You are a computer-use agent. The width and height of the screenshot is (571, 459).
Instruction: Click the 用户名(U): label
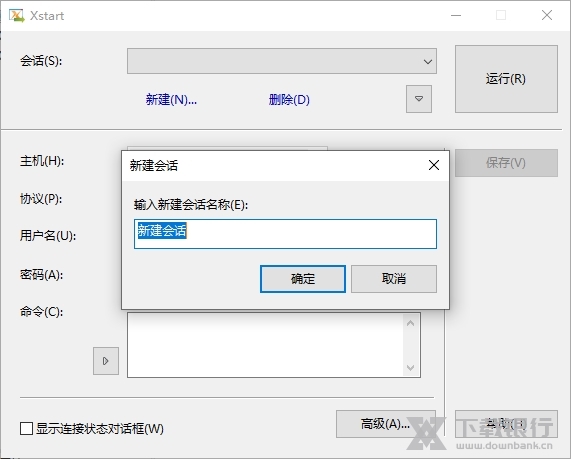[x=48, y=236]
